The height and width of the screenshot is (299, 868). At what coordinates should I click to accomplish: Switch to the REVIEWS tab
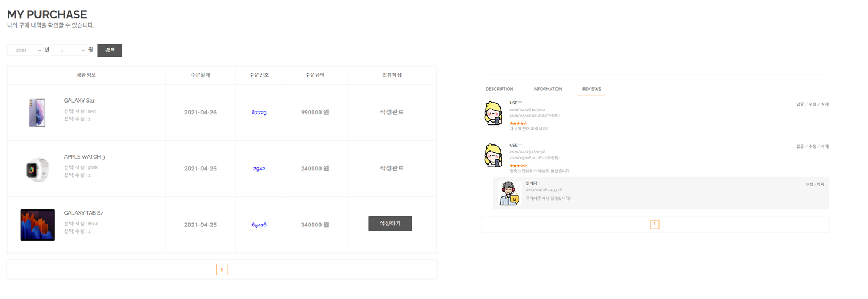[x=592, y=89]
